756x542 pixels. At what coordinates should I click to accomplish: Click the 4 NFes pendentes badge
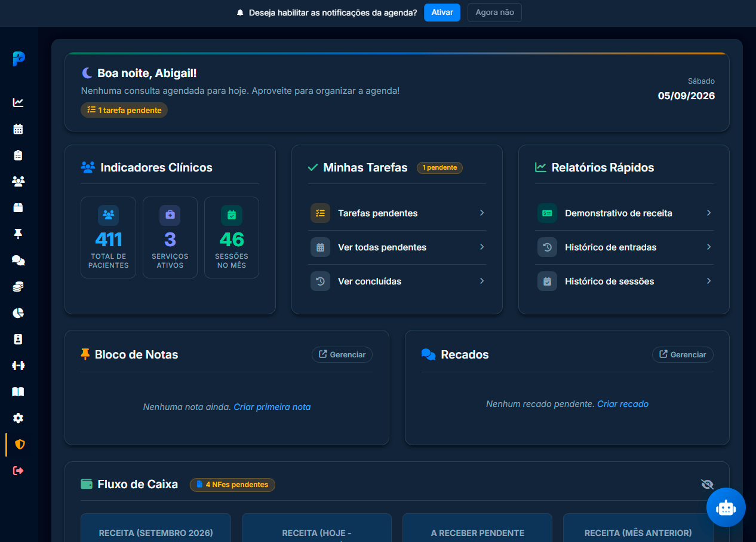[x=232, y=485]
